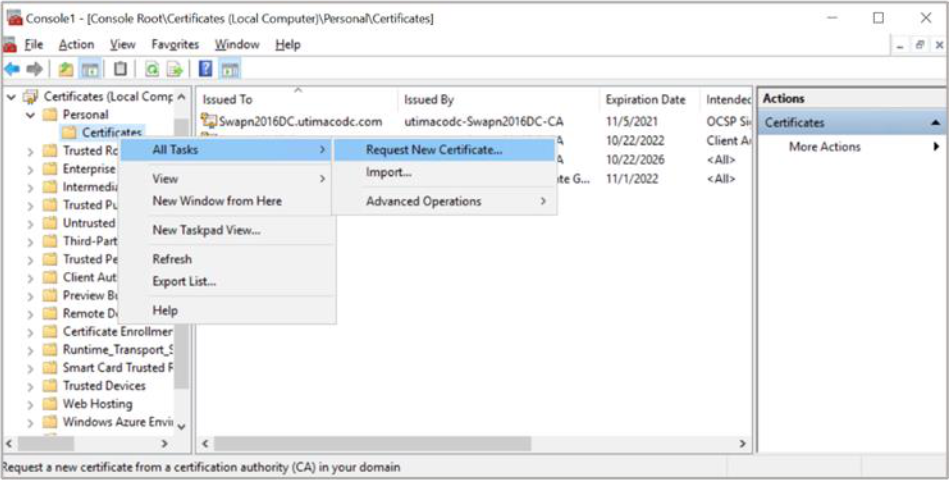Open the Action menu in menu bar

76,44
